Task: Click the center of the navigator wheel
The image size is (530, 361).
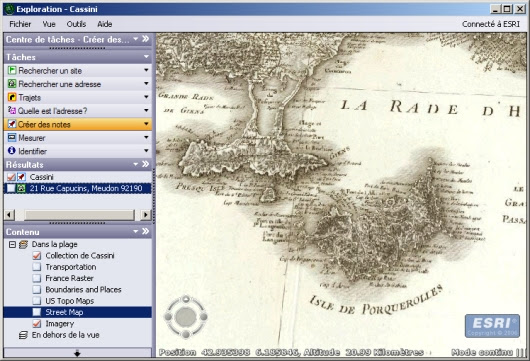Action: coord(186,317)
